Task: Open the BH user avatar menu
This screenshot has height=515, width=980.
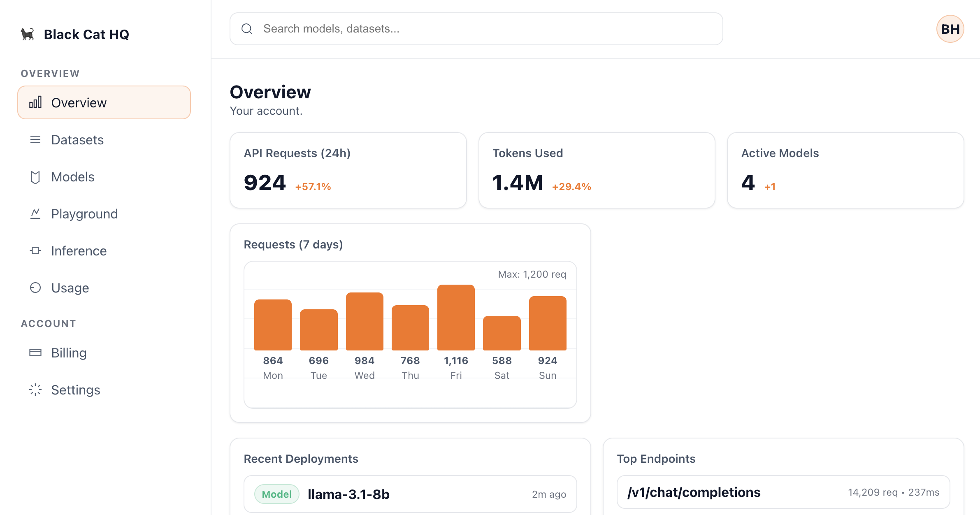Action: [950, 29]
